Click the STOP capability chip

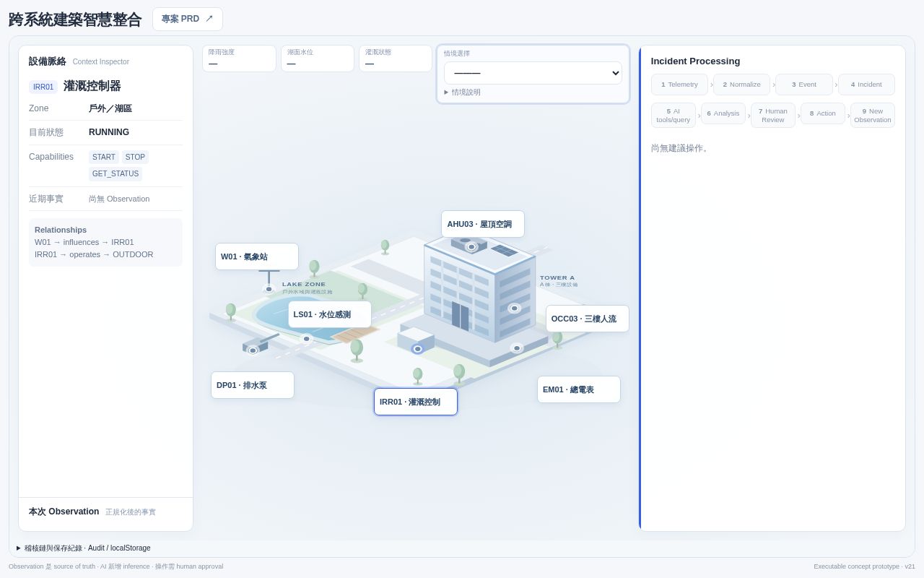pyautogui.click(x=135, y=157)
